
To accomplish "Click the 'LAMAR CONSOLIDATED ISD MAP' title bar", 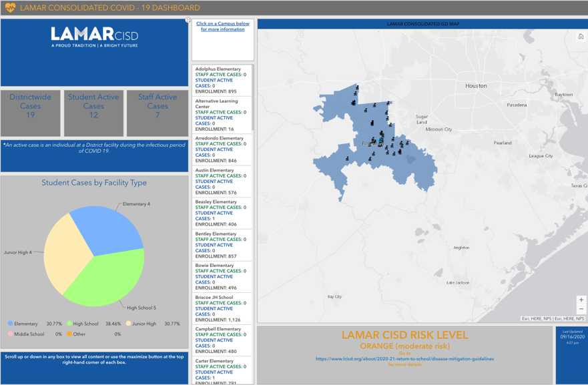I will pos(423,24).
